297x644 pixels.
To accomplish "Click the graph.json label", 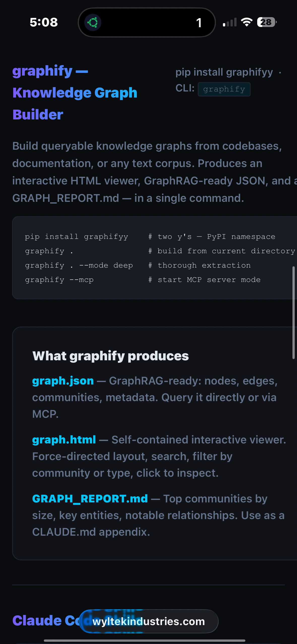I will [x=63, y=380].
